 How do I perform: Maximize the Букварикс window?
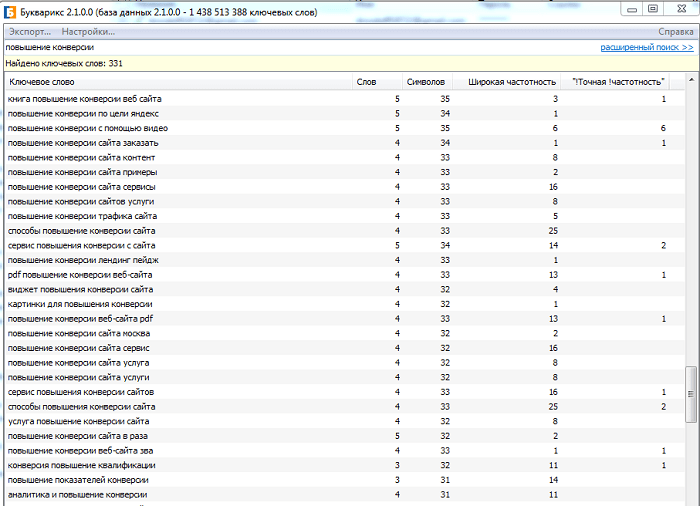652,8
